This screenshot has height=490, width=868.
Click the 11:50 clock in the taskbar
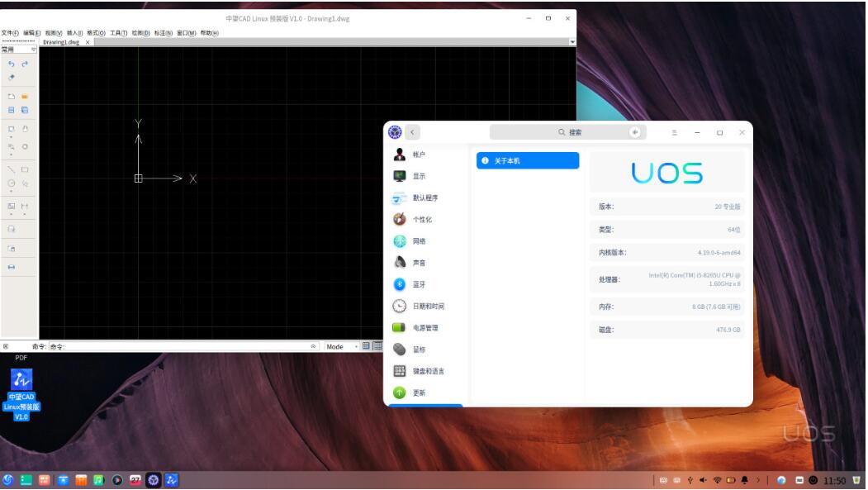click(x=834, y=481)
